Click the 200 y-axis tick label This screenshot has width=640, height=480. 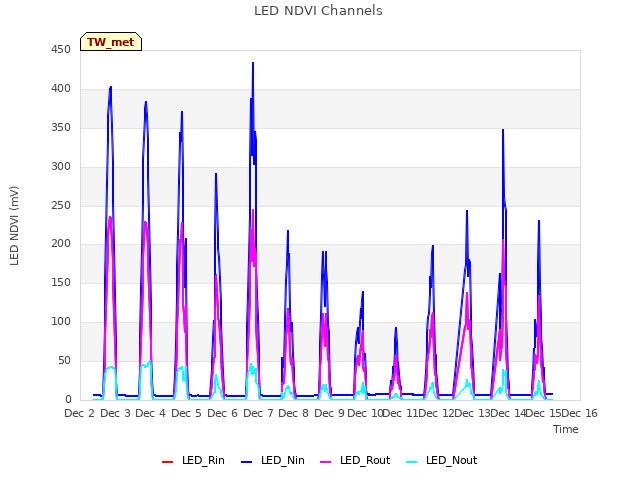click(61, 244)
